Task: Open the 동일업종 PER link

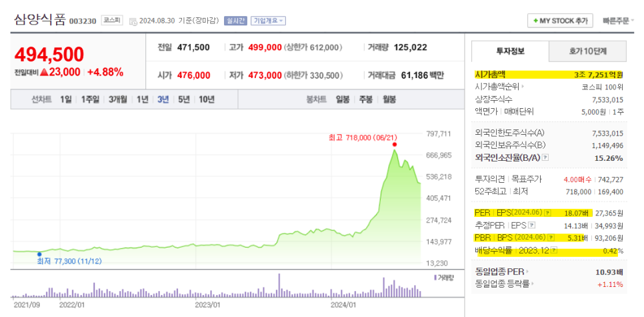Action: point(501,272)
